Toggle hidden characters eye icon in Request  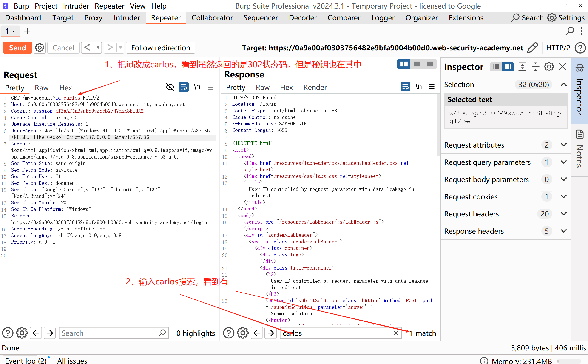tap(170, 87)
